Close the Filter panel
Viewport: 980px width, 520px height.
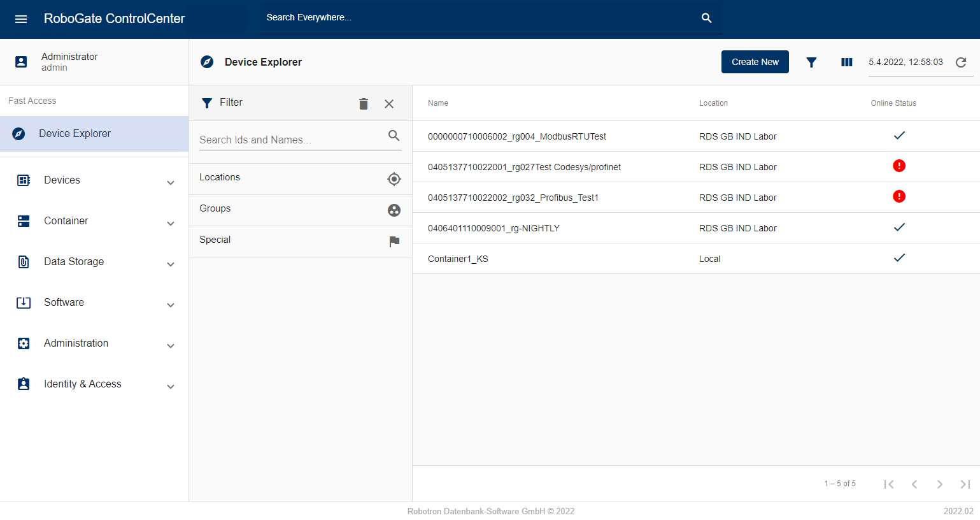pos(389,103)
